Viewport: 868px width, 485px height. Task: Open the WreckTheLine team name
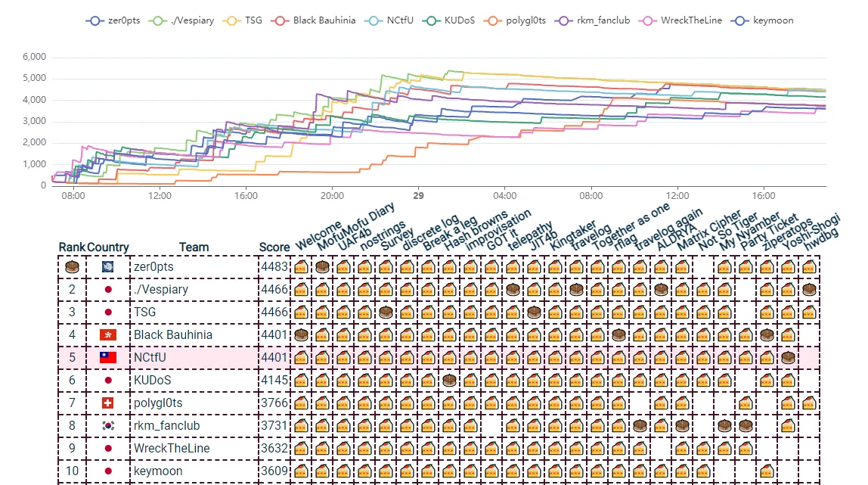click(x=172, y=448)
